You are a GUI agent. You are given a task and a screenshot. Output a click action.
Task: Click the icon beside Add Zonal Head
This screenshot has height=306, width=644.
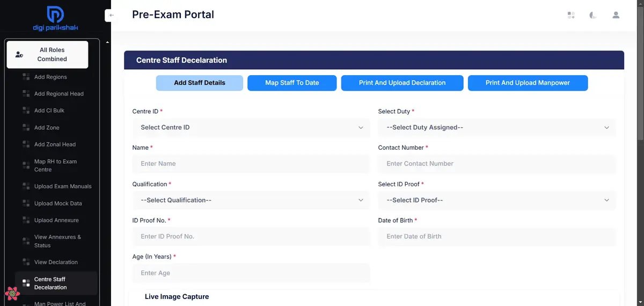[x=26, y=144]
